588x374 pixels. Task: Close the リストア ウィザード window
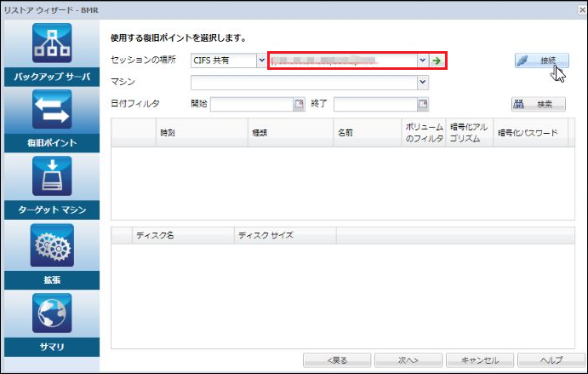pyautogui.click(x=582, y=10)
